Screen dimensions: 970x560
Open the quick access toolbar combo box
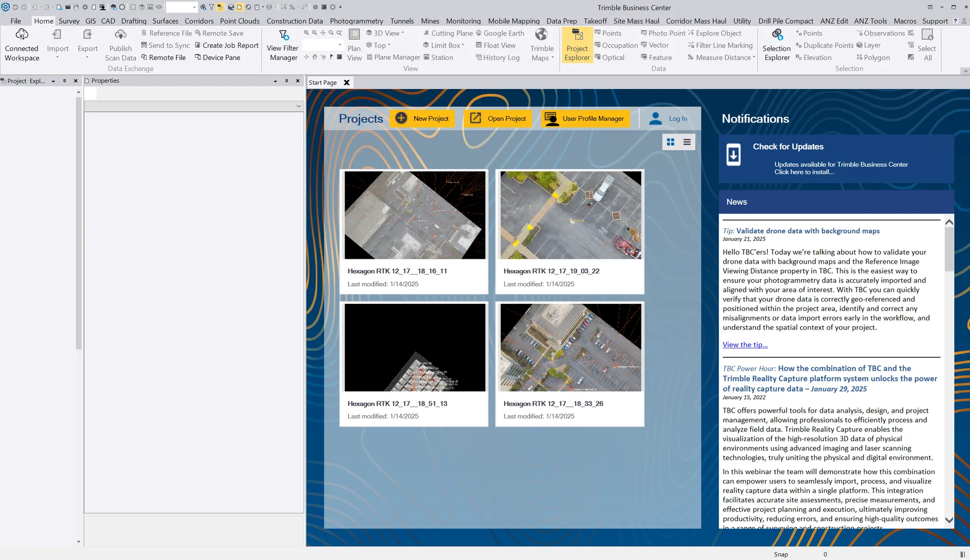pos(181,7)
